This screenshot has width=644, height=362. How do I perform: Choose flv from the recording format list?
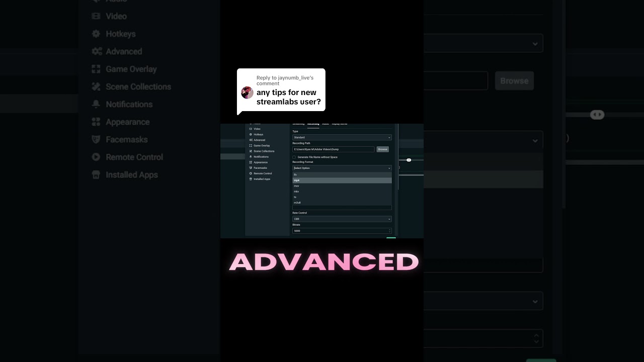pos(342,174)
